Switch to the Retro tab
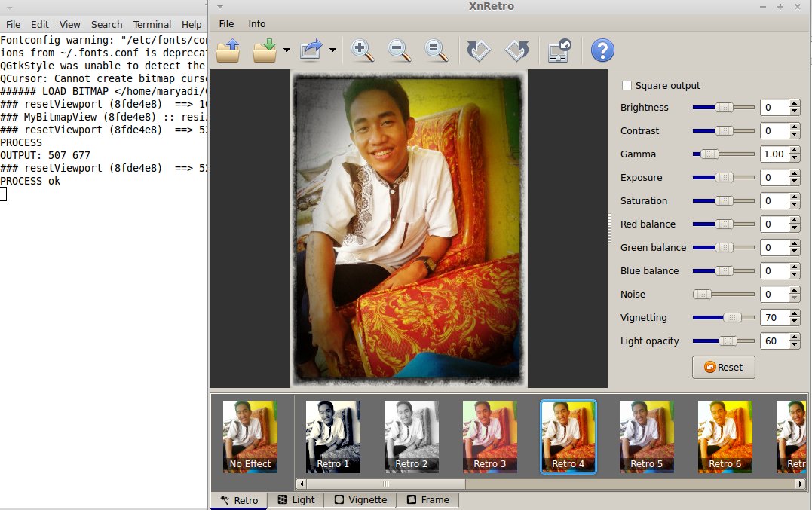This screenshot has width=812, height=510. (239, 500)
